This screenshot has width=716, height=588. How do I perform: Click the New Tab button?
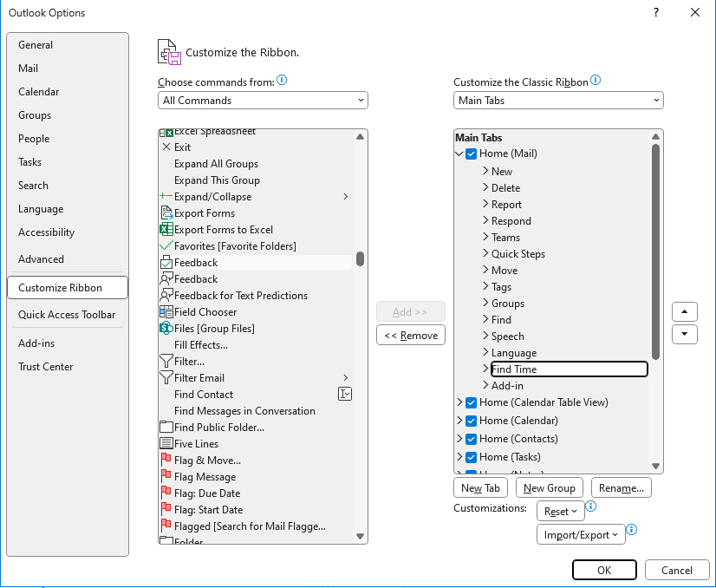(x=480, y=488)
